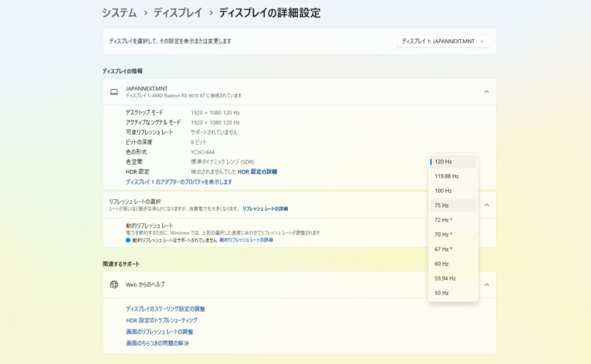The image size is (591, 364).
Task: Click the monitor icon beside JAPANNEXT.MNT
Action: (x=113, y=91)
